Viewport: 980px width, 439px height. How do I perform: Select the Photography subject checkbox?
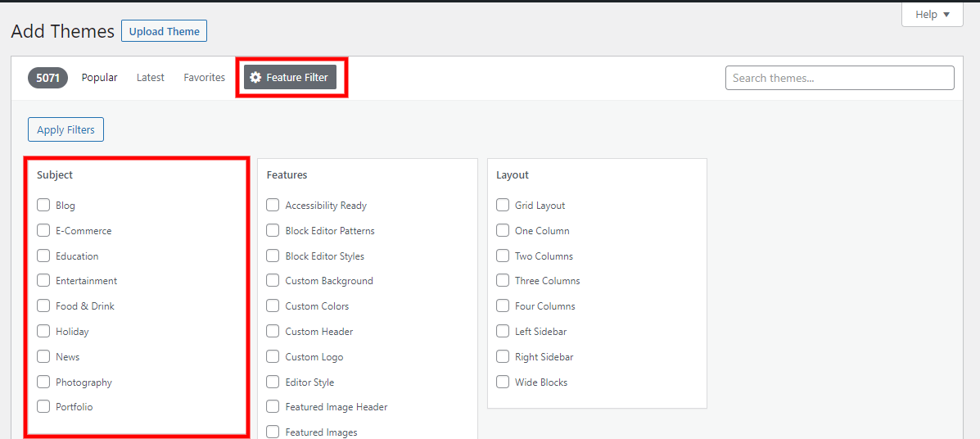point(43,382)
